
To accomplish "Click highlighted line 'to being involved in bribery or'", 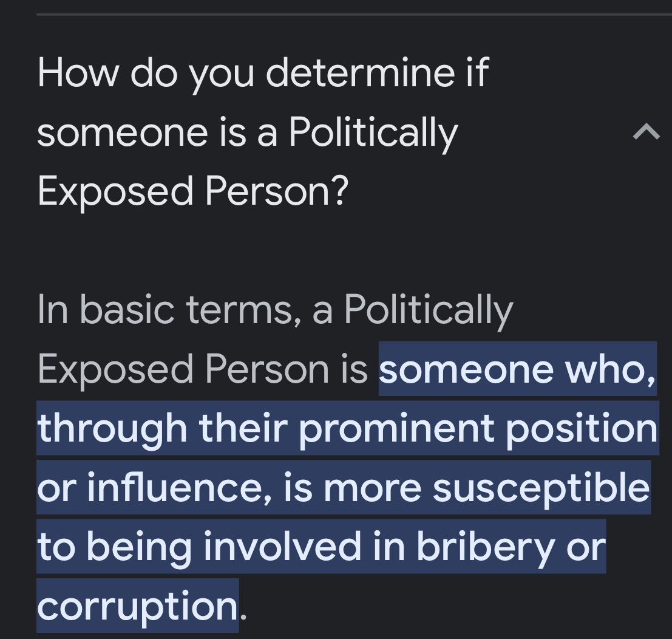I will 321,546.
